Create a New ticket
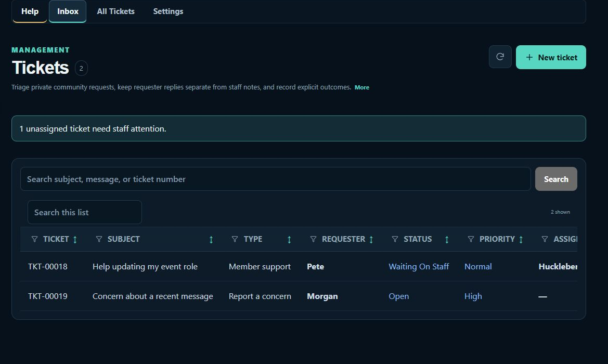Image resolution: width=608 pixels, height=364 pixels. pos(551,57)
